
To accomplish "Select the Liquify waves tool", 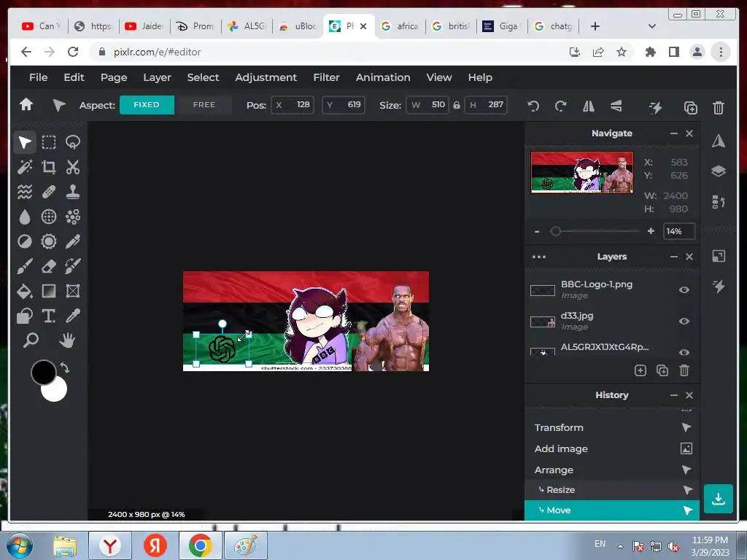I will [x=25, y=192].
